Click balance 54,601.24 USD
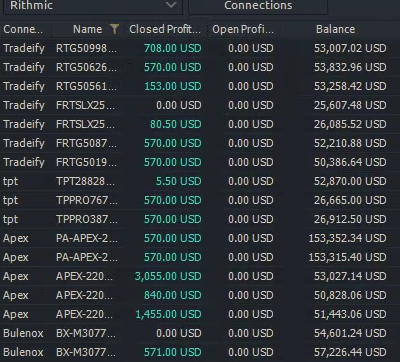Image resolution: width=400 pixels, height=362 pixels. (x=350, y=333)
